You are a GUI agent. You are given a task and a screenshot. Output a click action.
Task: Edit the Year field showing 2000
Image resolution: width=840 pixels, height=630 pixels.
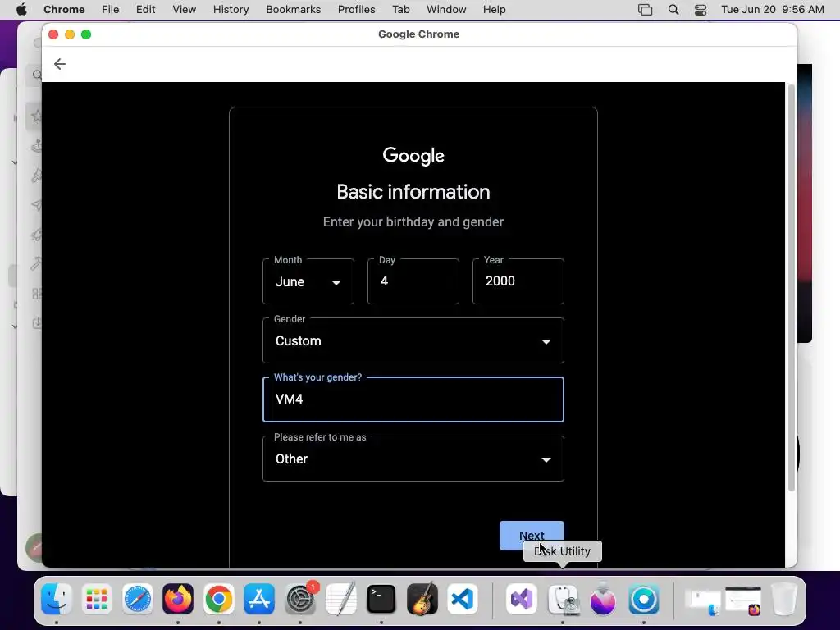click(x=518, y=281)
